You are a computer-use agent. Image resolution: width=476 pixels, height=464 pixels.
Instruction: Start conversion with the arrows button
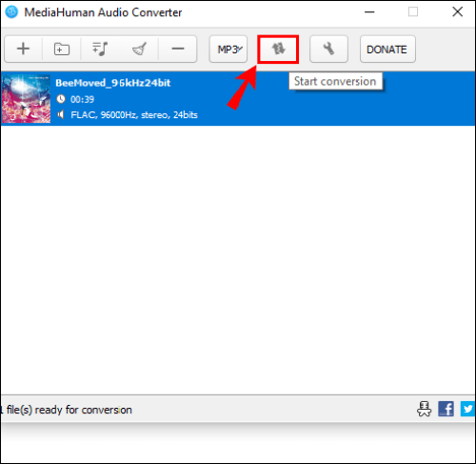pos(278,50)
